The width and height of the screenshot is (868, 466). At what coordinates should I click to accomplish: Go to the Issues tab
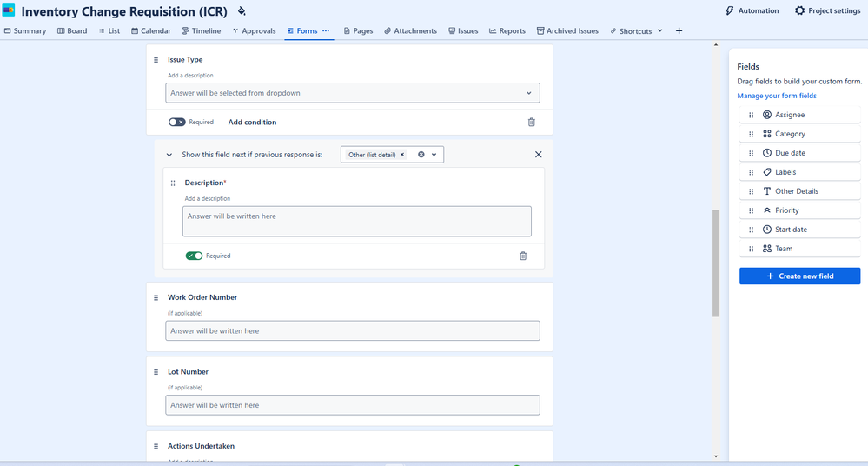[463, 31]
